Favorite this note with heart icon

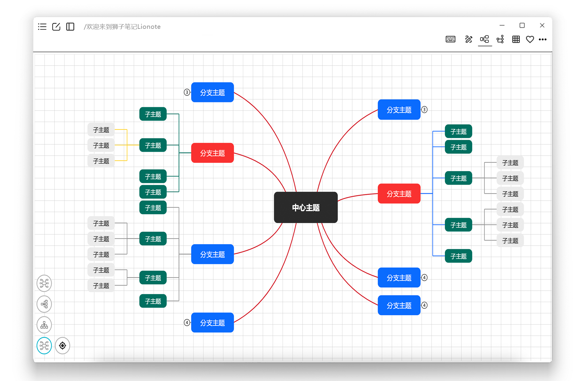530,39
